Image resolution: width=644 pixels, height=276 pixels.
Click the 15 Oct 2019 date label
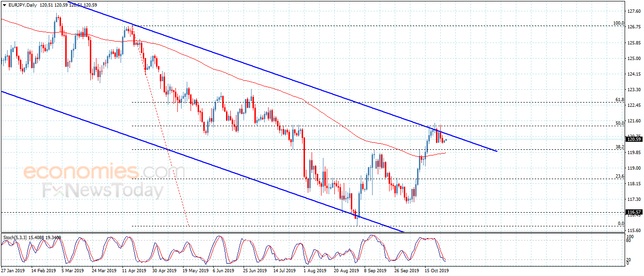tap(437, 271)
